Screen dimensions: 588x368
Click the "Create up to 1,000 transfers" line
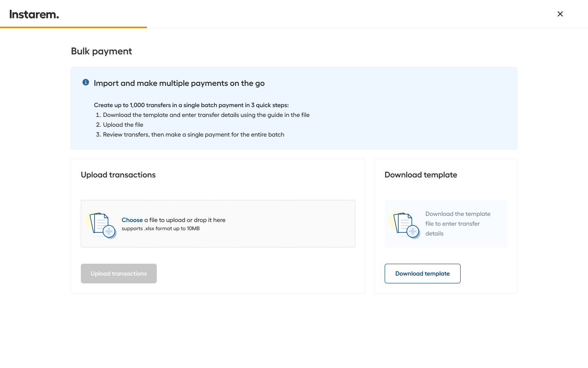click(x=191, y=105)
